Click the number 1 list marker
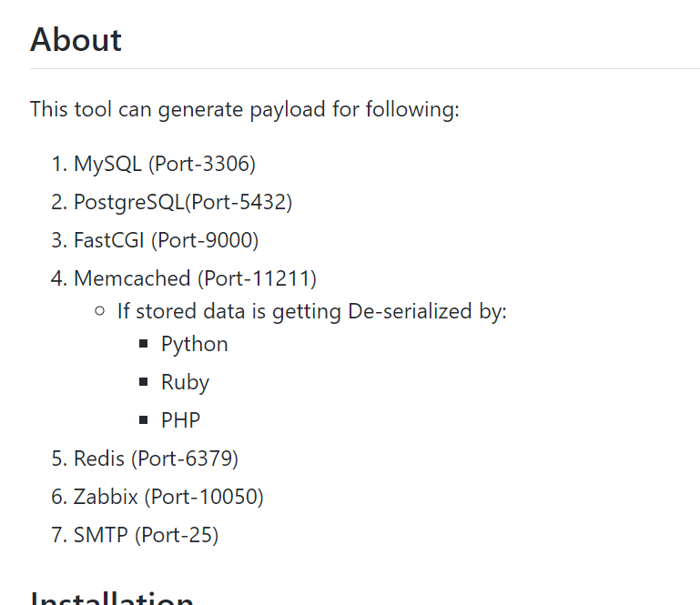Image resolution: width=700 pixels, height=605 pixels. [x=59, y=164]
